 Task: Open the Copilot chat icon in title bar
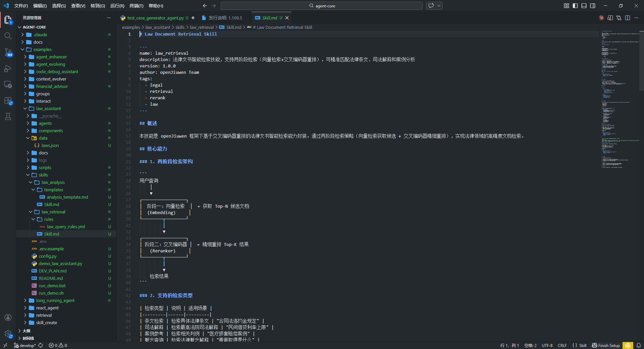[x=431, y=6]
